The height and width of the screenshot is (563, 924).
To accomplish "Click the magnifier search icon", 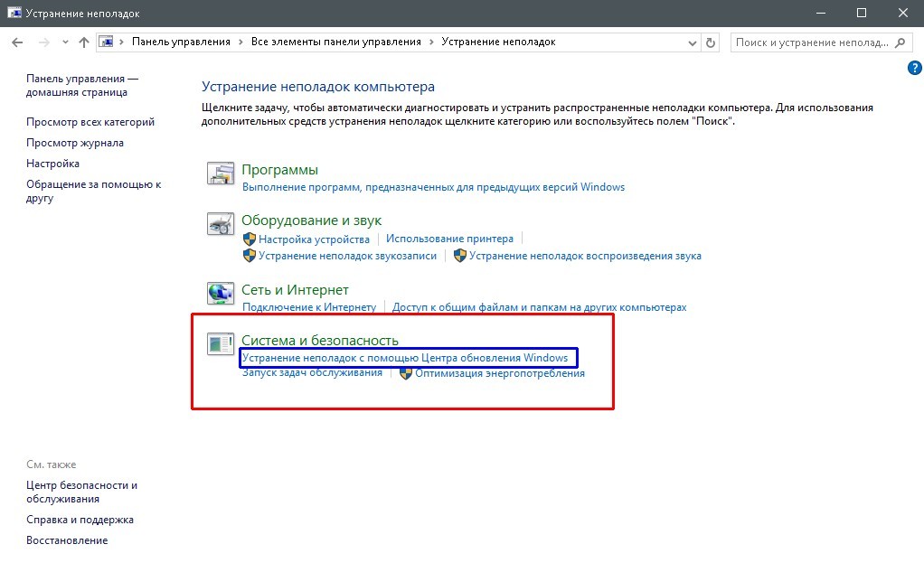I will pos(900,42).
